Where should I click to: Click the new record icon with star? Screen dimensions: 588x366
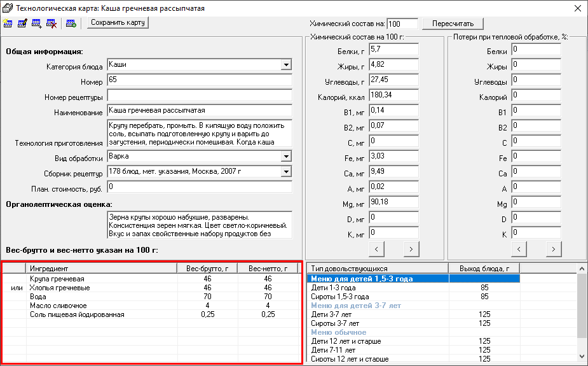point(8,24)
